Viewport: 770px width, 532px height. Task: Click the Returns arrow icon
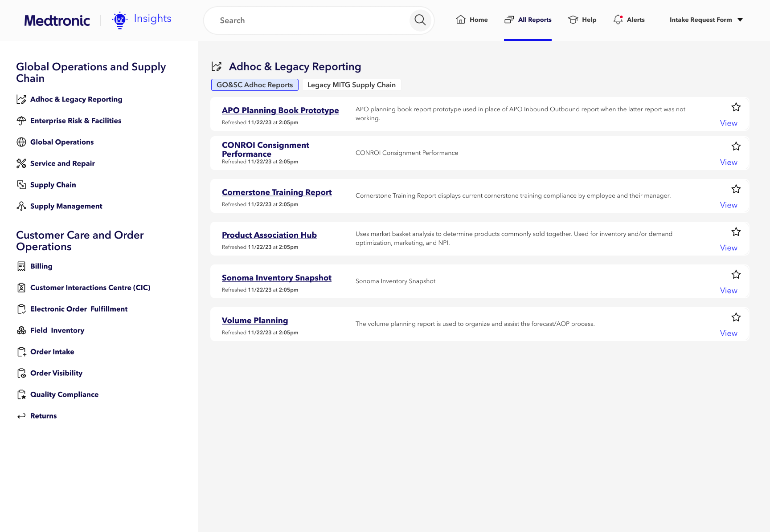(x=21, y=416)
